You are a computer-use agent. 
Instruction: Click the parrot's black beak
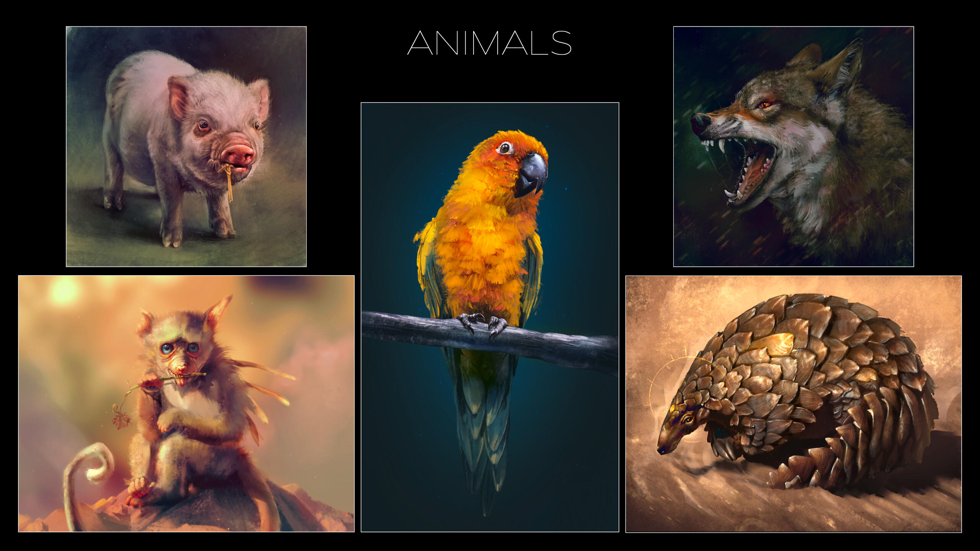531,175
